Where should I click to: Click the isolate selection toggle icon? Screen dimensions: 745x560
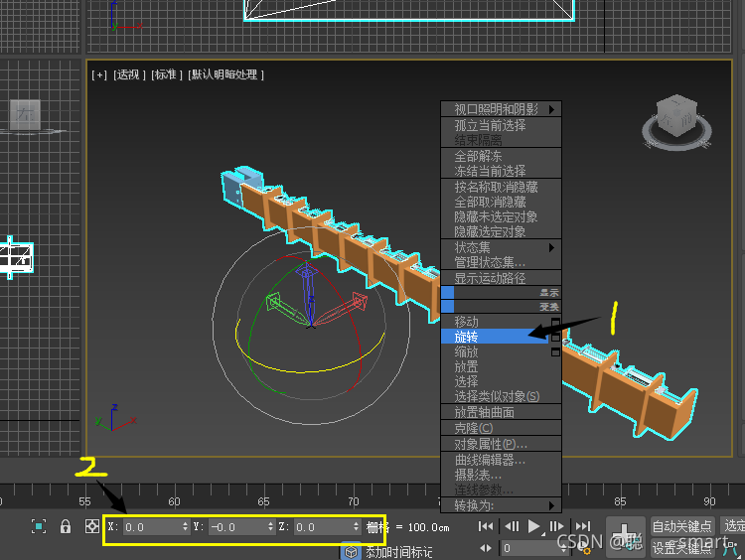tap(39, 526)
